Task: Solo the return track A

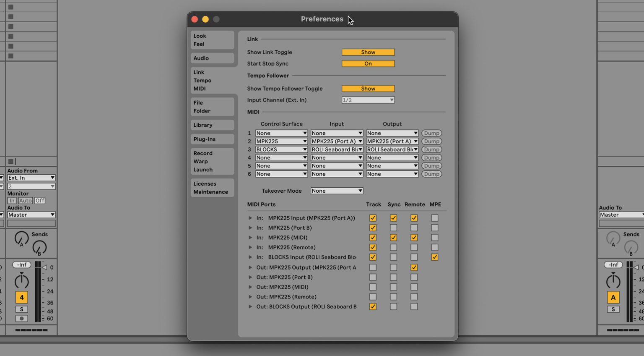Action: pos(613,309)
